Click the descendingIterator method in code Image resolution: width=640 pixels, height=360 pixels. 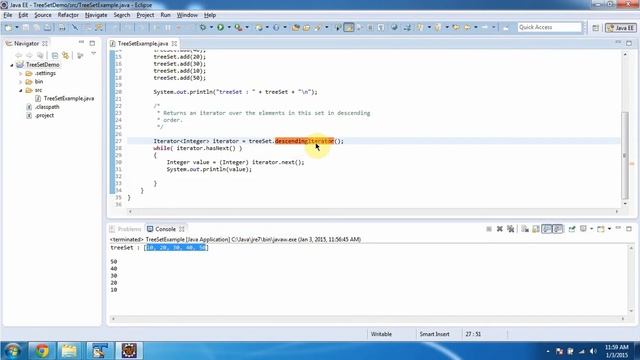[x=304, y=141]
